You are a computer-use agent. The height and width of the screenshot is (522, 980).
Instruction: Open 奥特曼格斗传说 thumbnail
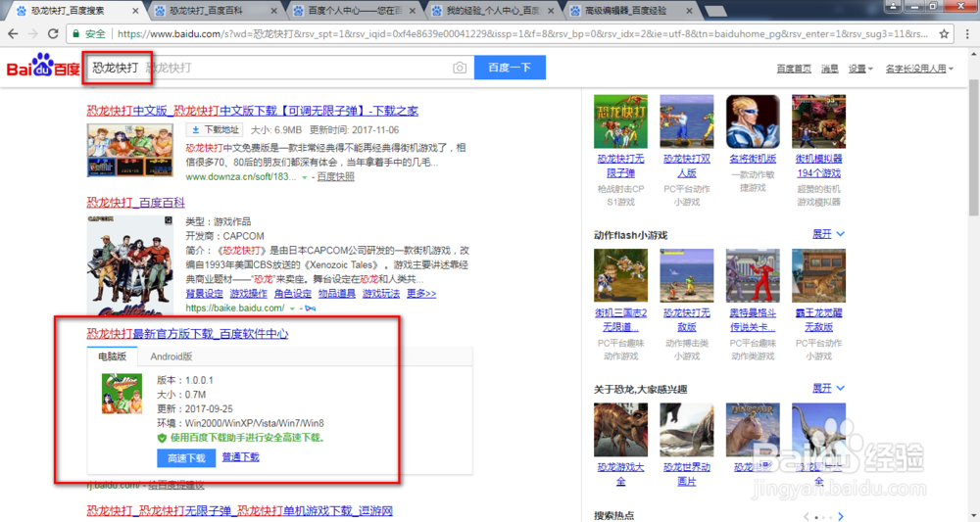pos(753,275)
